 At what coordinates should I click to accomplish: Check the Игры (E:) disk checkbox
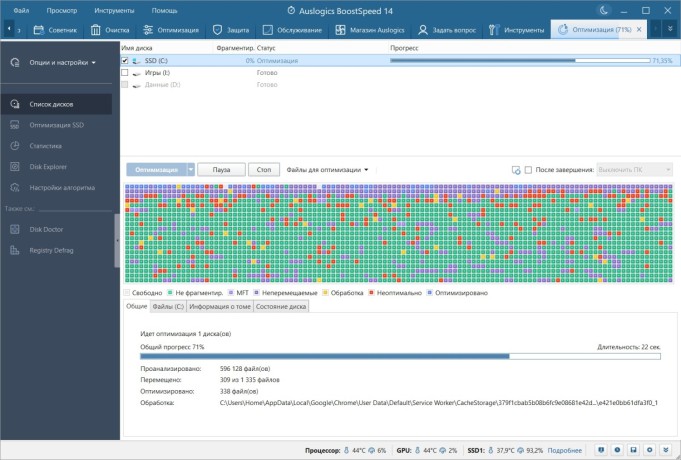click(125, 73)
